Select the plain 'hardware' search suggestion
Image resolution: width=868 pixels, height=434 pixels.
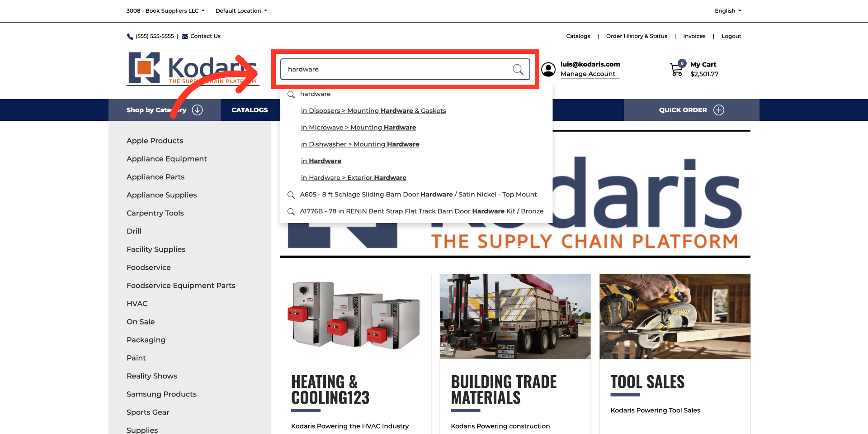[x=316, y=94]
